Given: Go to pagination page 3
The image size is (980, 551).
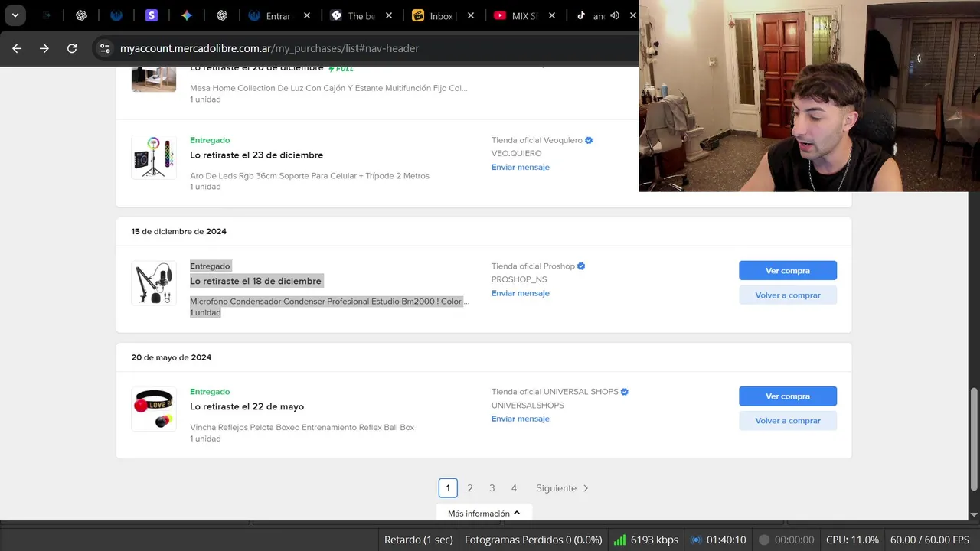Looking at the screenshot, I should click(x=492, y=488).
